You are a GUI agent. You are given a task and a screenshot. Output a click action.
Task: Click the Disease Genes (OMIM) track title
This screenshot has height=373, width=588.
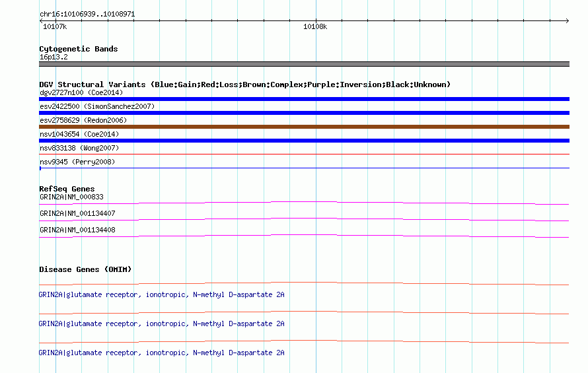[x=85, y=269]
